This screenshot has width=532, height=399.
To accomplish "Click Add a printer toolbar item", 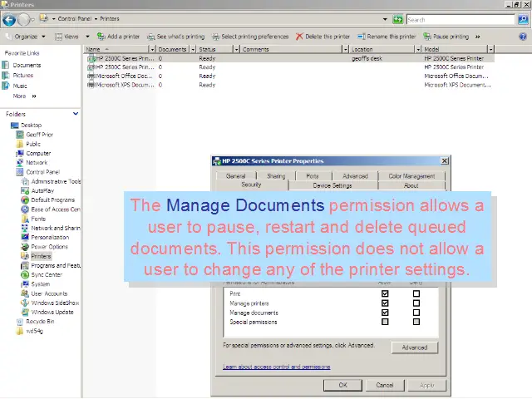I will (x=118, y=37).
